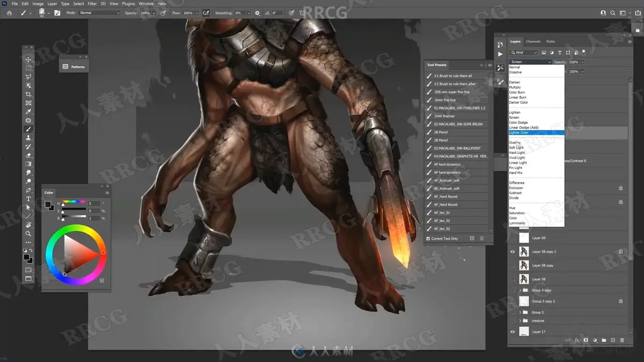Toggle layer filtering on/off switch
Viewport: 644px width, 362px height.
(584, 52)
